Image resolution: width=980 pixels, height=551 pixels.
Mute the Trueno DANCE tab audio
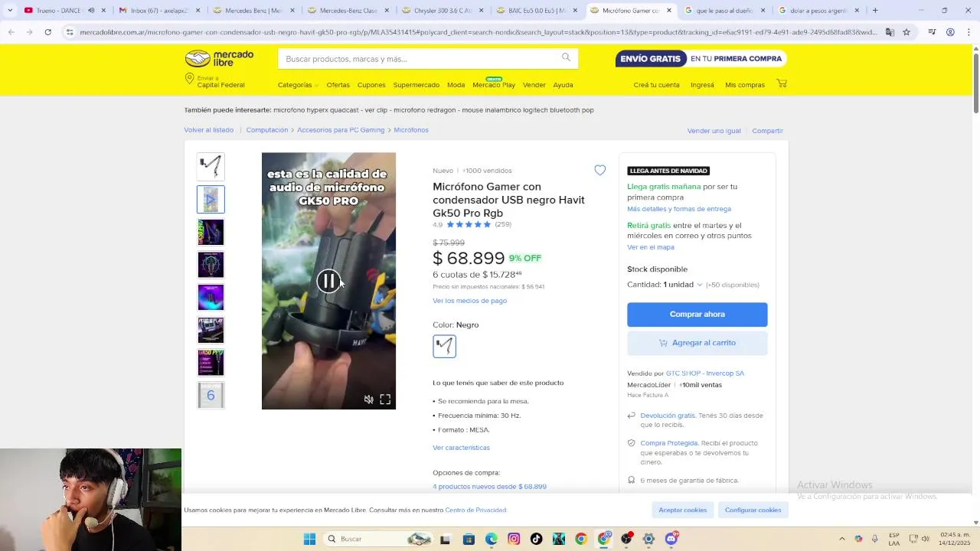point(91,11)
